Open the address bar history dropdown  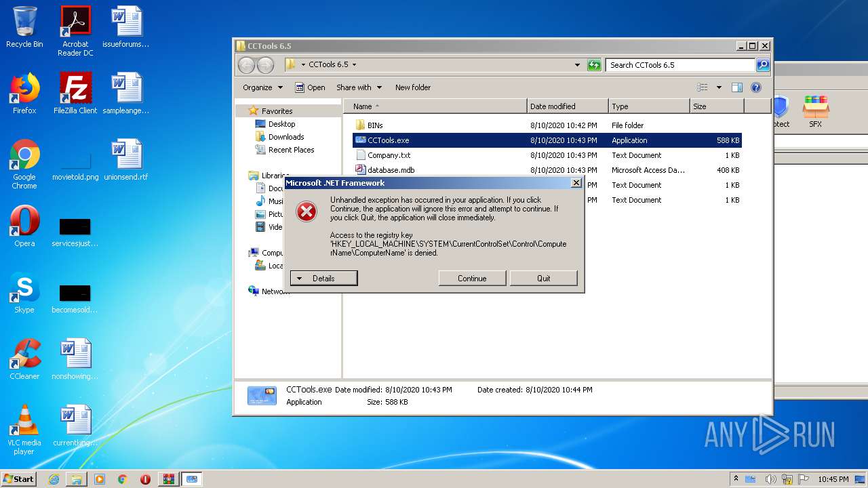tap(577, 65)
